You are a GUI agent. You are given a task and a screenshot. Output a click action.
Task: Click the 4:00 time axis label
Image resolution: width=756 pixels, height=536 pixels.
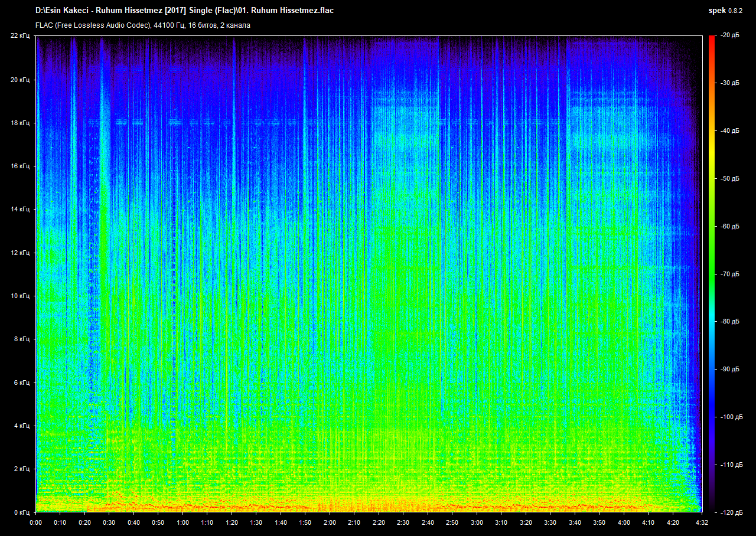(624, 523)
